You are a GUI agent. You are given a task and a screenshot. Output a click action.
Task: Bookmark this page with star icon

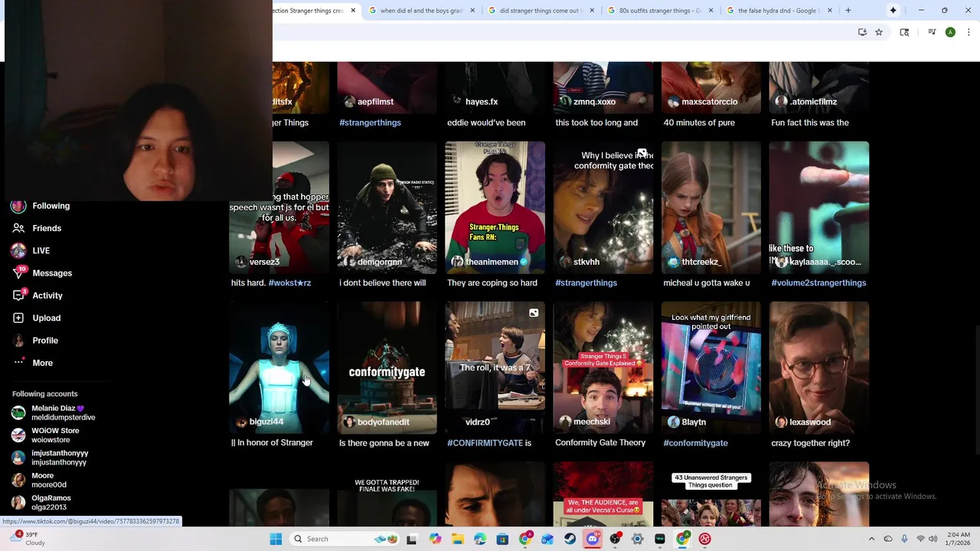click(x=879, y=32)
